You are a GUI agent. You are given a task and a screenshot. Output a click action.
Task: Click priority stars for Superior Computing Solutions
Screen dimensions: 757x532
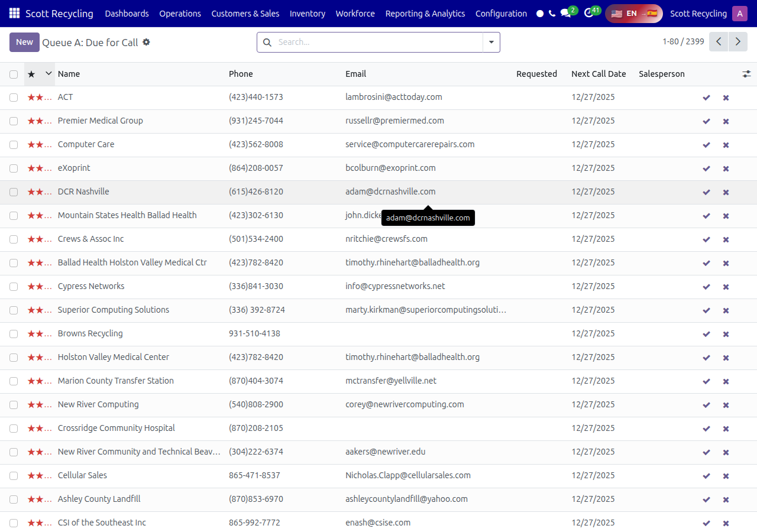40,310
